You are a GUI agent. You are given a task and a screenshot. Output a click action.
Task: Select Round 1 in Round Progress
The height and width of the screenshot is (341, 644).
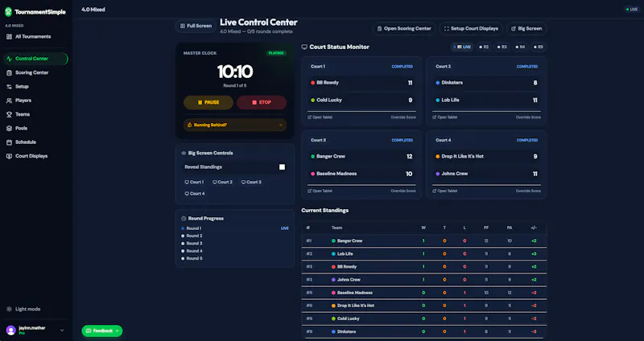coord(235,228)
